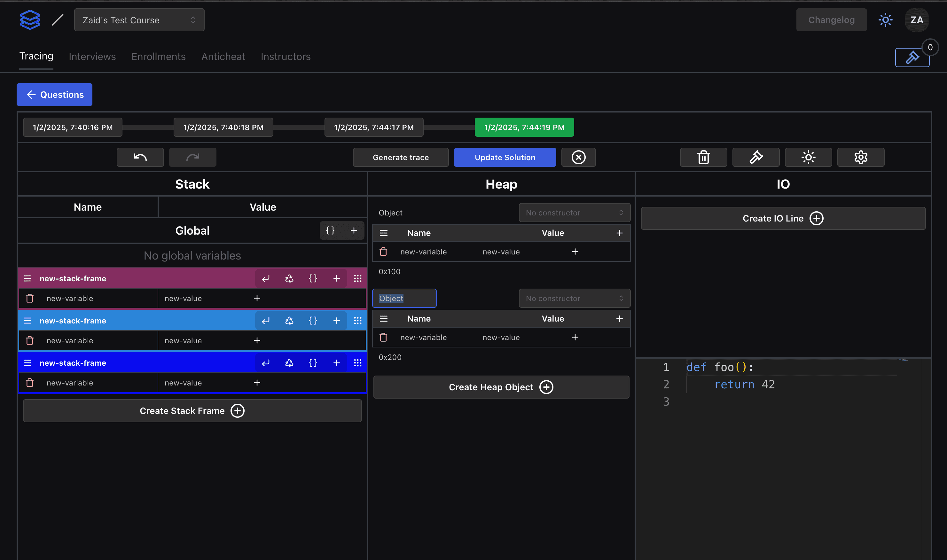This screenshot has width=947, height=560.
Task: Toggle visibility of purple stack frame variables
Action: pyautogui.click(x=27, y=278)
